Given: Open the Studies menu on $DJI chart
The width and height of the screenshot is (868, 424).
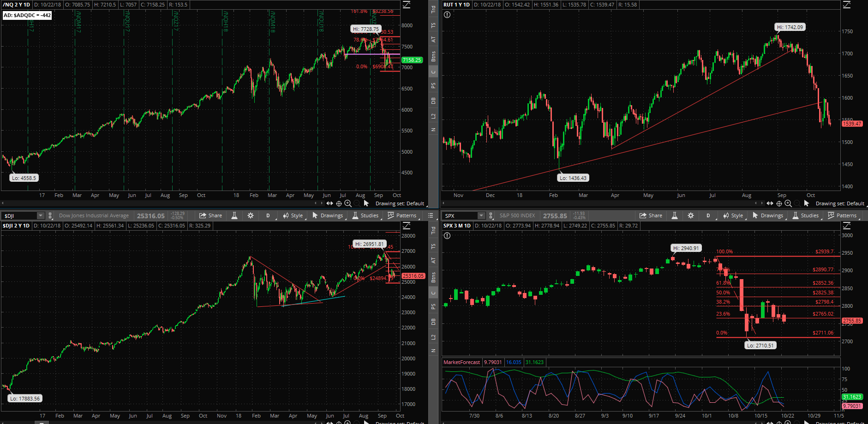Looking at the screenshot, I should tap(365, 215).
